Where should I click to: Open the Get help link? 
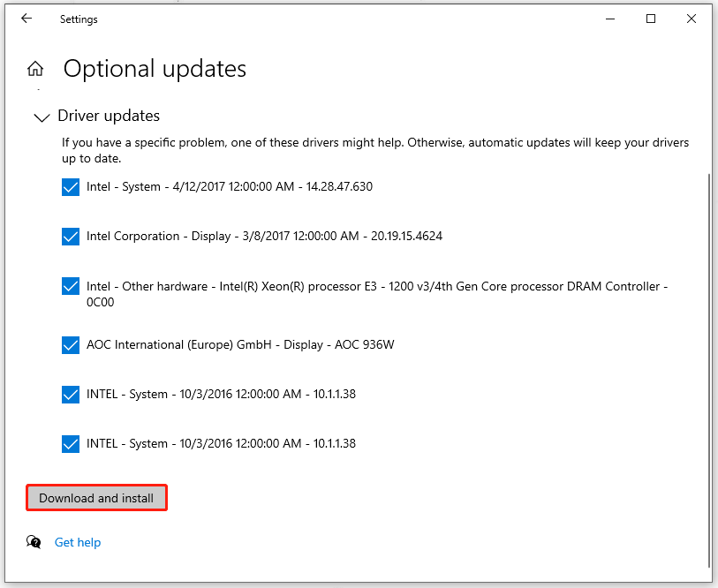click(78, 542)
